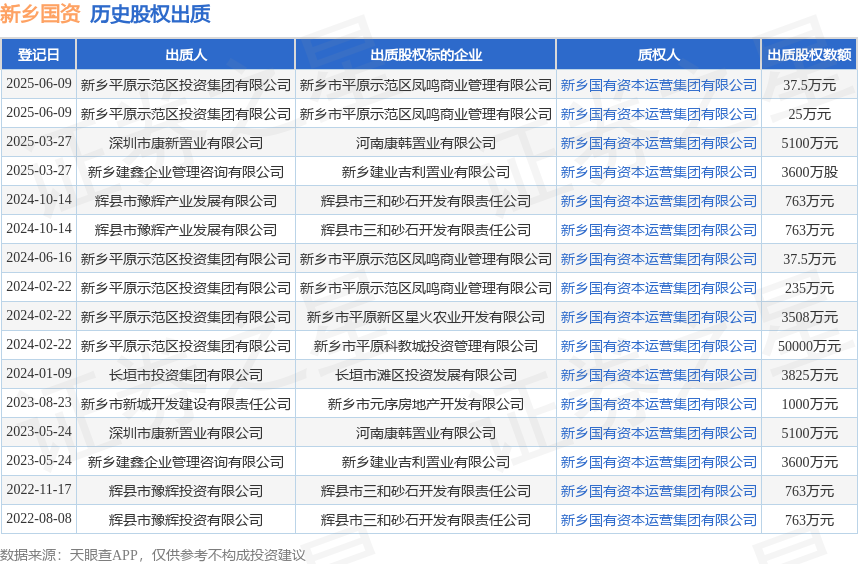
Task: Select 新乡市平原新区星火农业开发有限公司 cell
Action: click(426, 317)
